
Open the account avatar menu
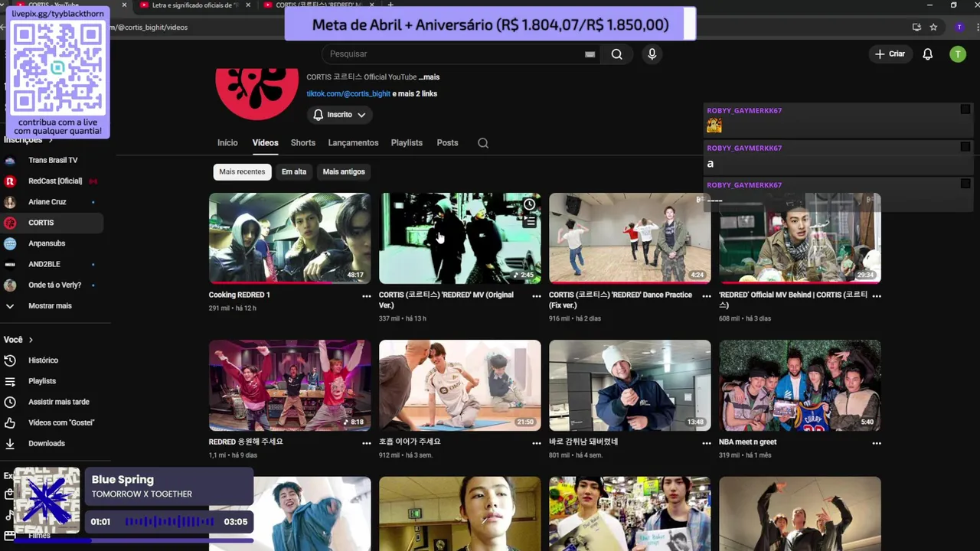[957, 54]
